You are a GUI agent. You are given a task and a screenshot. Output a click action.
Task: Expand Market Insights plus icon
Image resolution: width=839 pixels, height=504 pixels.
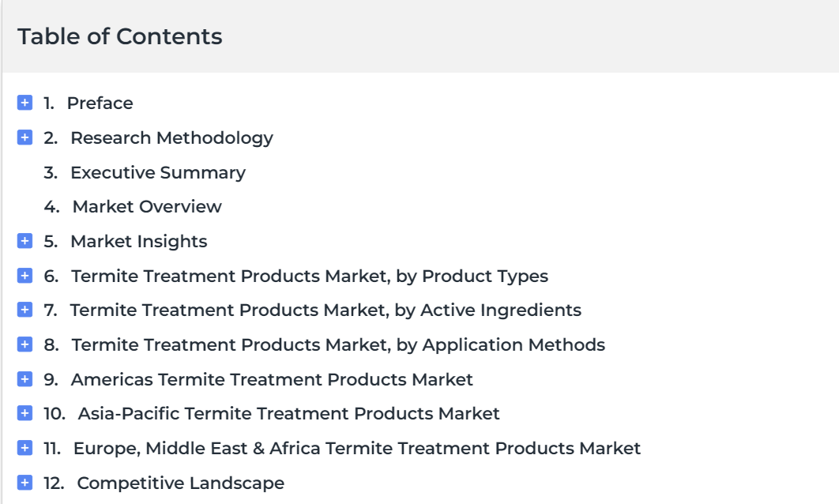(x=24, y=241)
